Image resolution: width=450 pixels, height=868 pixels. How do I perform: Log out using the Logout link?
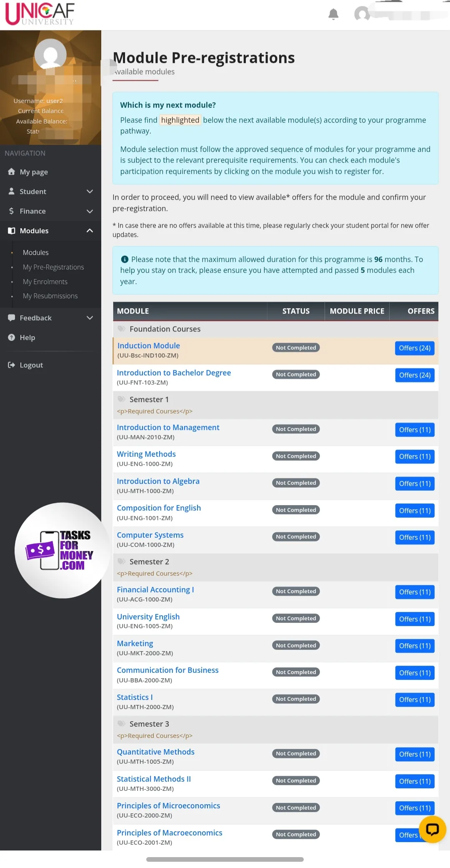point(31,365)
